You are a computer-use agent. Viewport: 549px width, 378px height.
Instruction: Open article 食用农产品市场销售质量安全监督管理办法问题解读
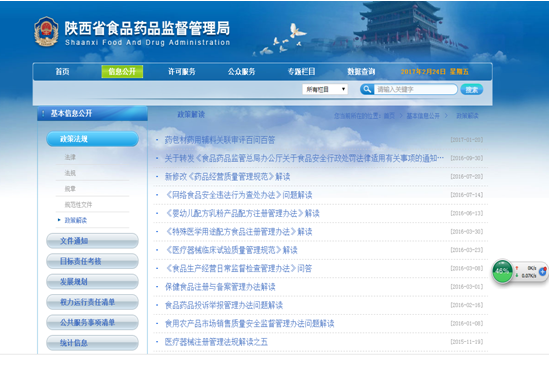pyautogui.click(x=250, y=323)
